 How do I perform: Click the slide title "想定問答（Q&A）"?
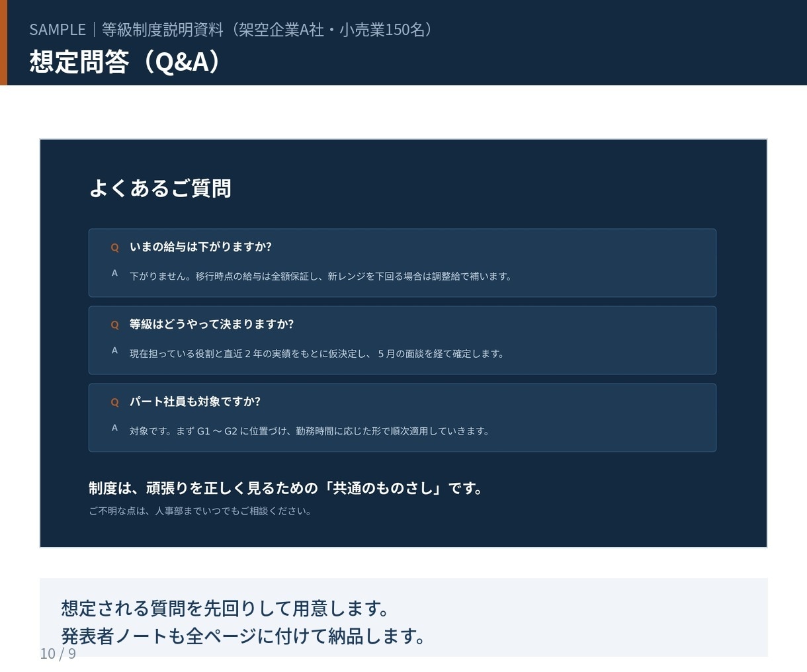tap(127, 61)
